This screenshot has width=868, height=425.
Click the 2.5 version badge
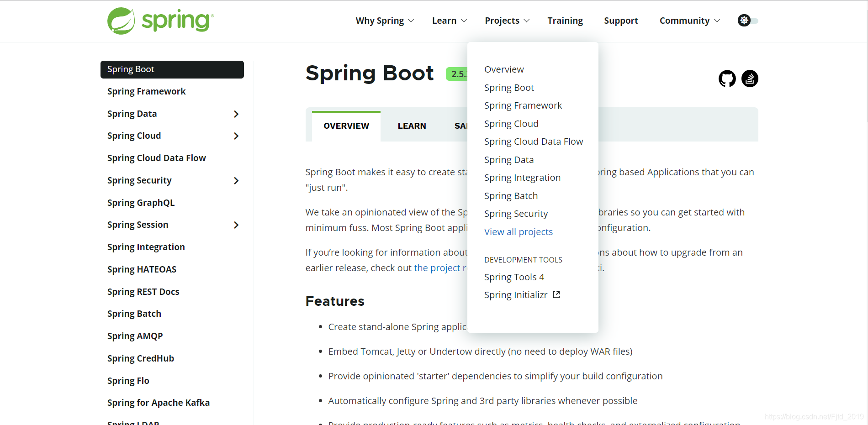(x=456, y=74)
